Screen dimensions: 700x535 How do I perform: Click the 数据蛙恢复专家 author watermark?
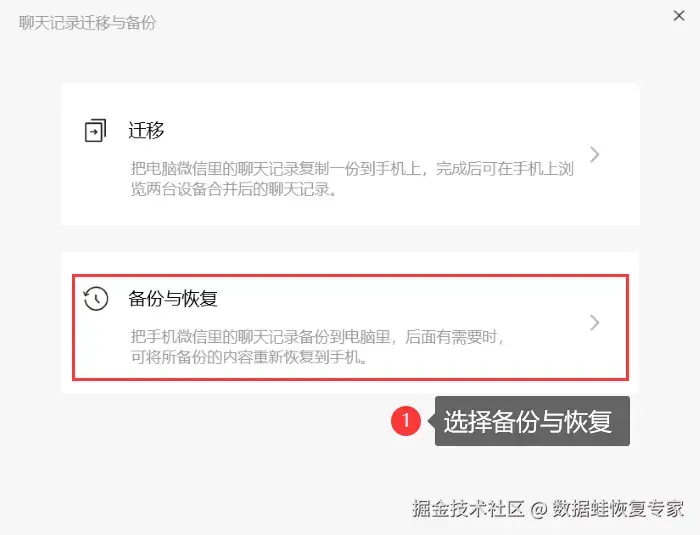[x=618, y=508]
